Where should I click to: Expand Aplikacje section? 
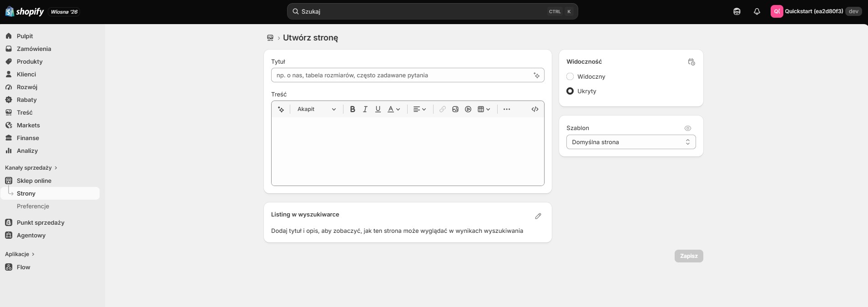20,254
